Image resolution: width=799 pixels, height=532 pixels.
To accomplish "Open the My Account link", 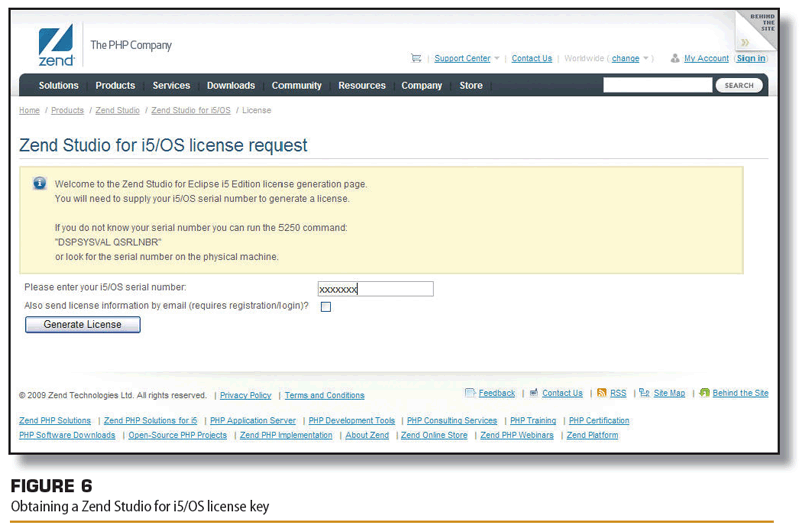I will click(x=706, y=58).
